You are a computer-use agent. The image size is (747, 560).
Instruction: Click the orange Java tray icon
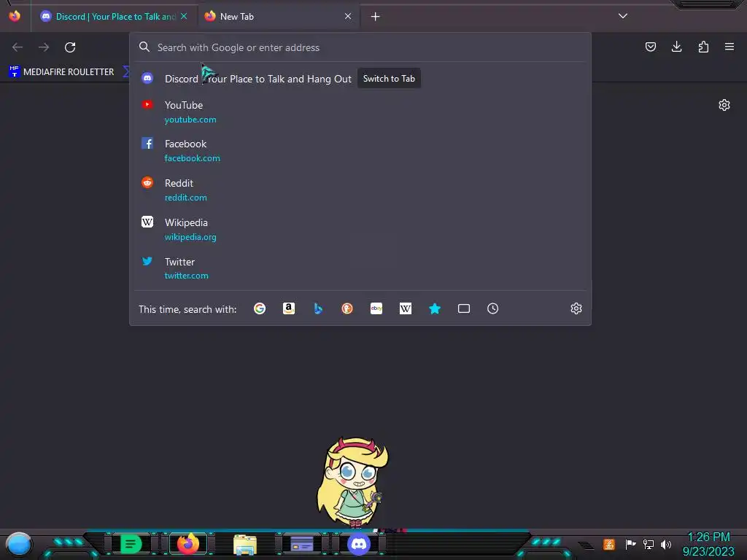click(x=609, y=544)
